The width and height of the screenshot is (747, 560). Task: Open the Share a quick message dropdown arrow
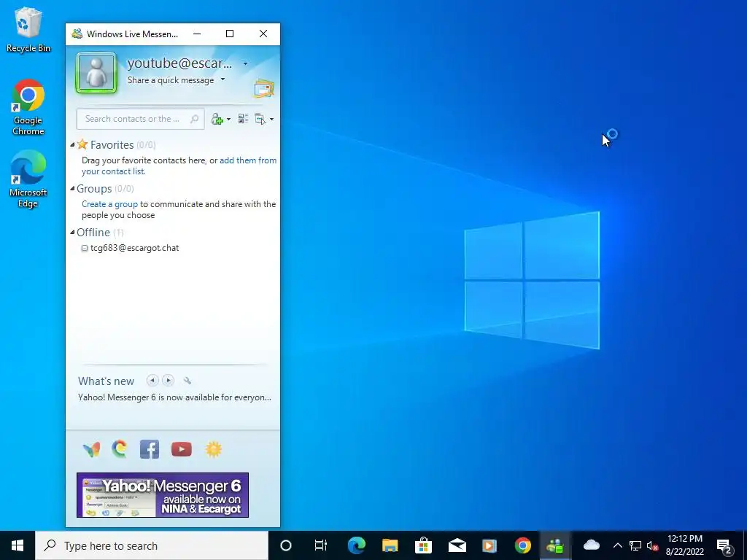[222, 79]
